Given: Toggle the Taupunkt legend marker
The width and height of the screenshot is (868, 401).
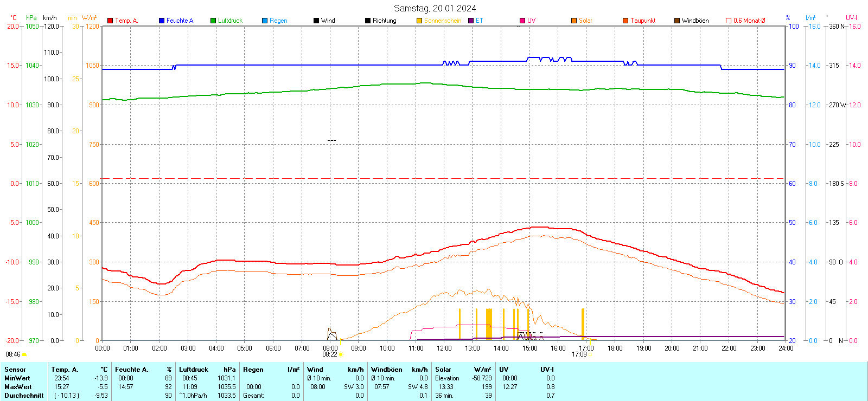Looking at the screenshot, I should coord(626,21).
